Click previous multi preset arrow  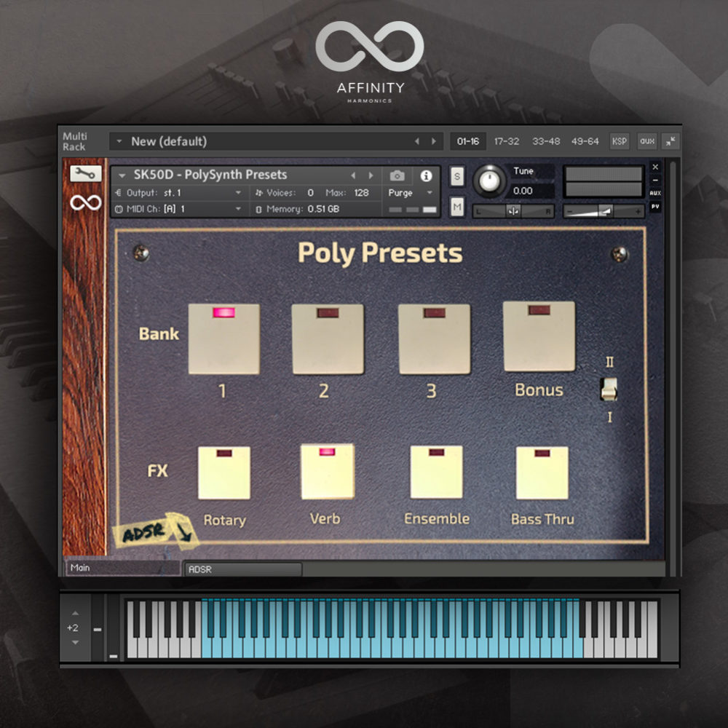click(416, 141)
